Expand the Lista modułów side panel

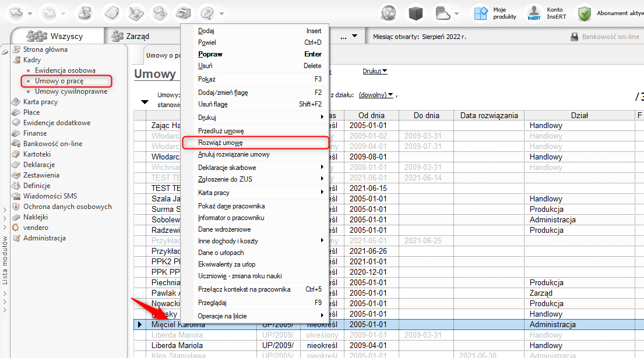coord(5,260)
